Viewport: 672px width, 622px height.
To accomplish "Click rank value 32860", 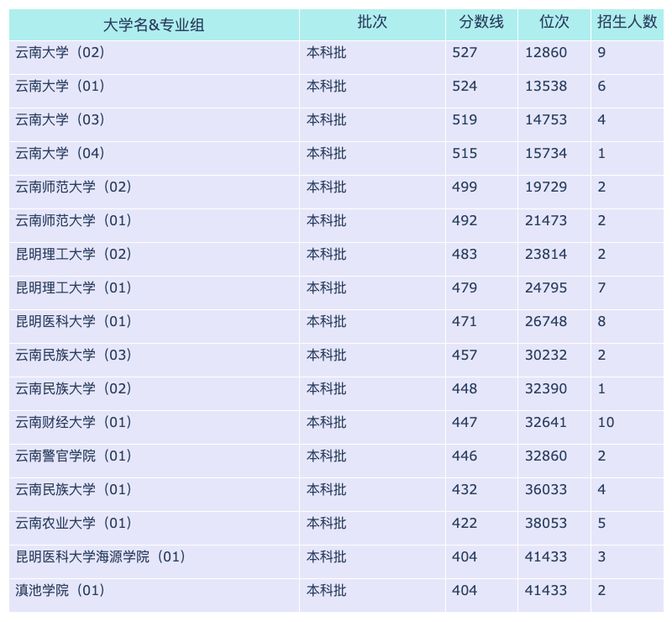I will tap(546, 456).
